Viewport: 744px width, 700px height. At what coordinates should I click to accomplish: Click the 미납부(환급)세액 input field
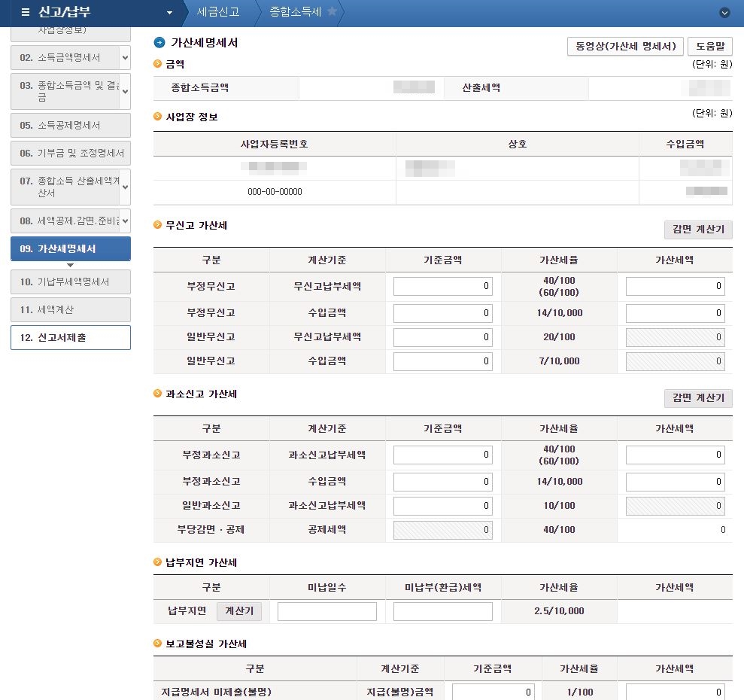[x=442, y=611]
